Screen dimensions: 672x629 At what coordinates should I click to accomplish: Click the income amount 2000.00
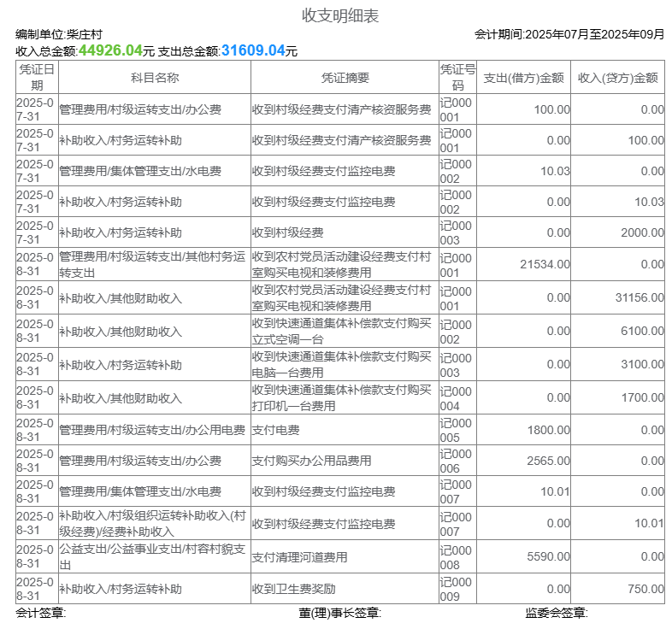coord(642,233)
